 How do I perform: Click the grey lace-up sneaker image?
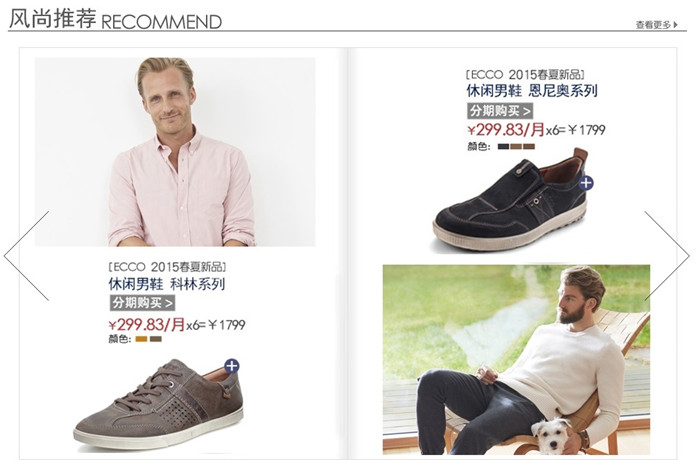(158, 403)
